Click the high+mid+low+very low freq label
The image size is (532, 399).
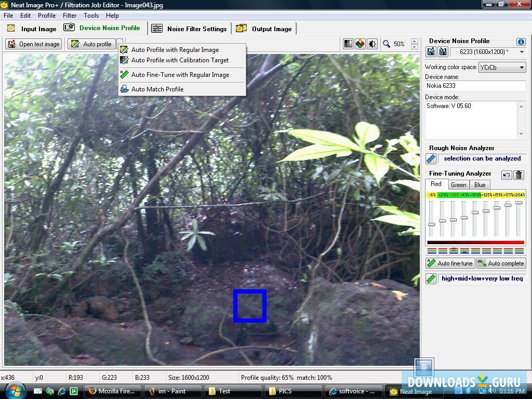click(482, 278)
